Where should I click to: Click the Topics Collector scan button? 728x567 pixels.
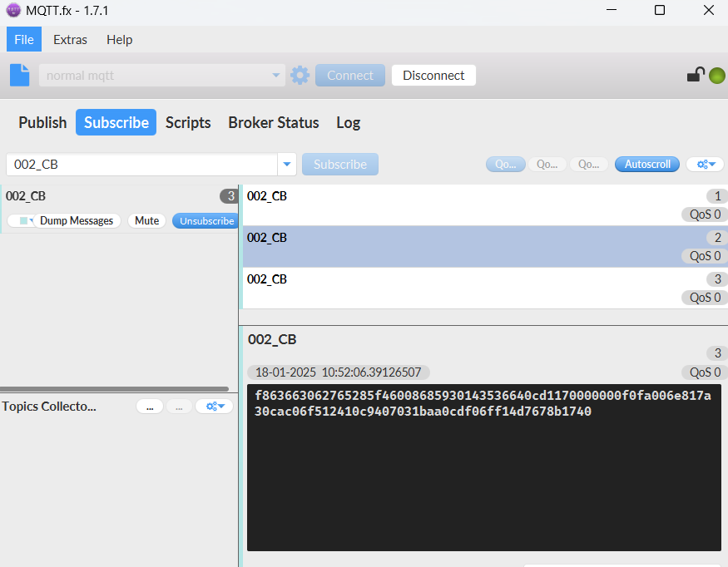coord(150,407)
